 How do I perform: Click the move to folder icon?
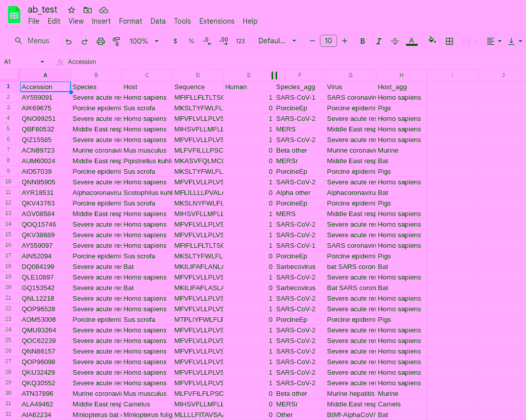[88, 10]
